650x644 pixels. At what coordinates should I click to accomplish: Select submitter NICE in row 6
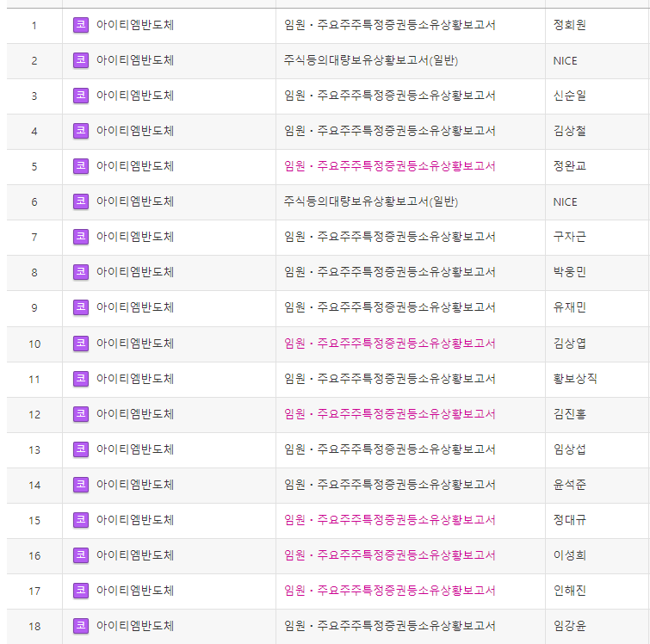(565, 202)
